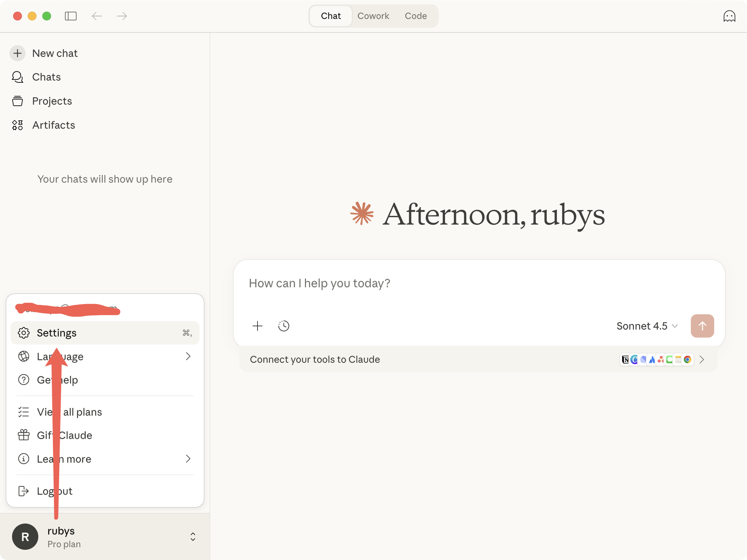
Task: Switch to the Code tab
Action: (x=415, y=16)
